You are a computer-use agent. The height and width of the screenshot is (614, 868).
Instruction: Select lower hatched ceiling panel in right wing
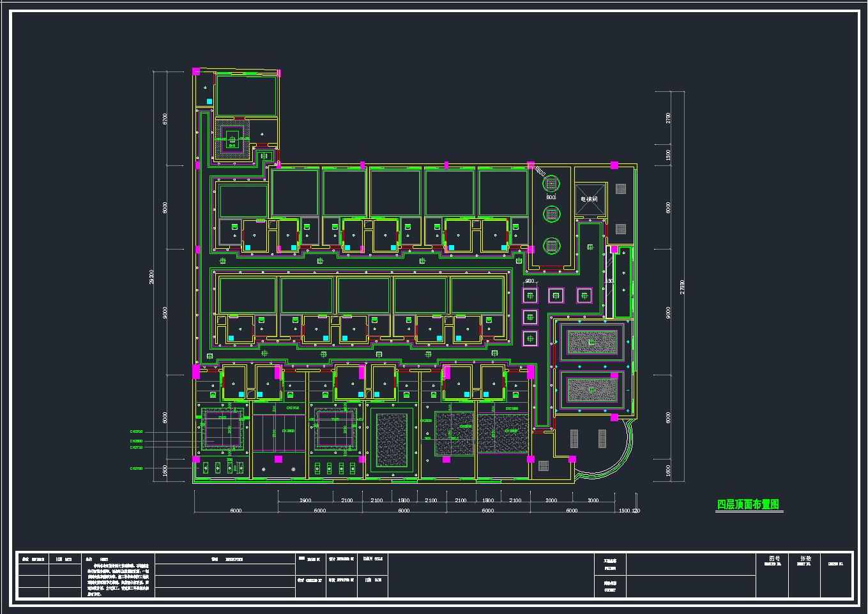pos(592,390)
